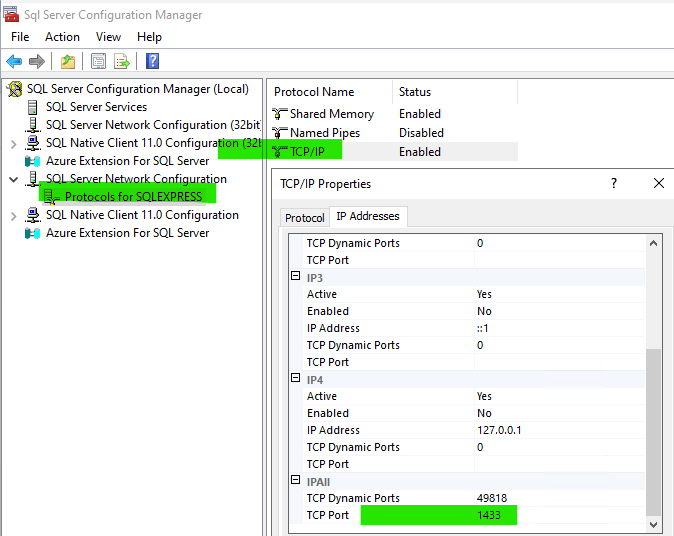Click the Protocols for SQLEXPRESS icon
This screenshot has height=536, width=674.
[52, 197]
